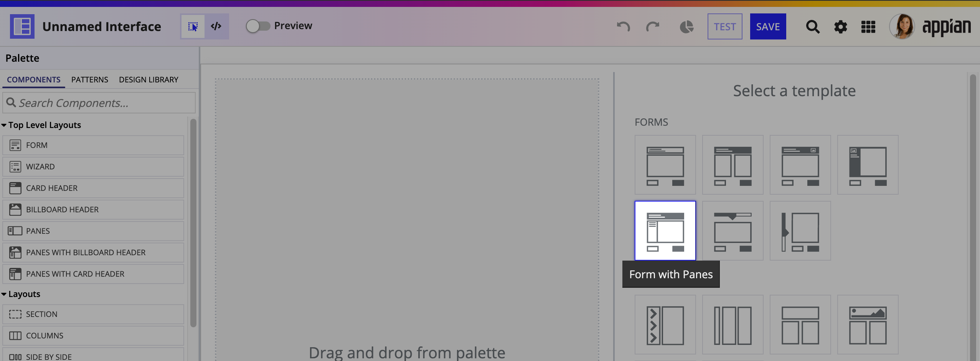Screen dimensions: 980x361
Task: Choose the form template with header pointer
Action: point(733,231)
